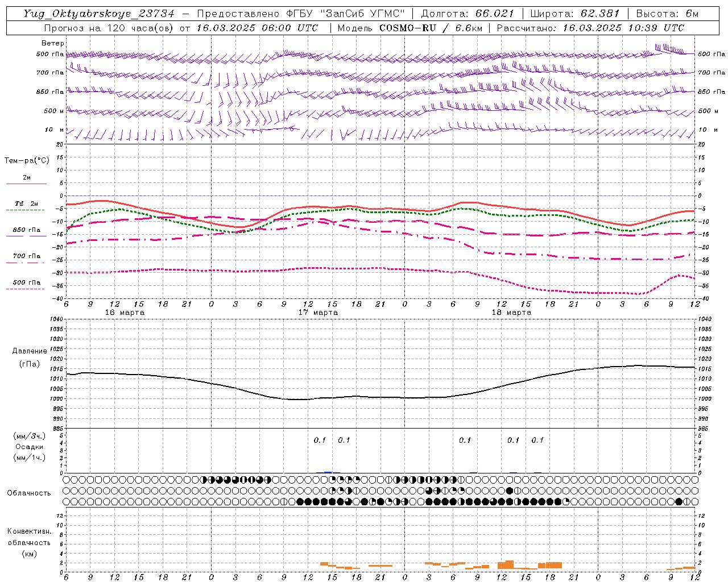728x582 pixels.
Task: Click the 10 м wind level label on left
Action: point(54,130)
